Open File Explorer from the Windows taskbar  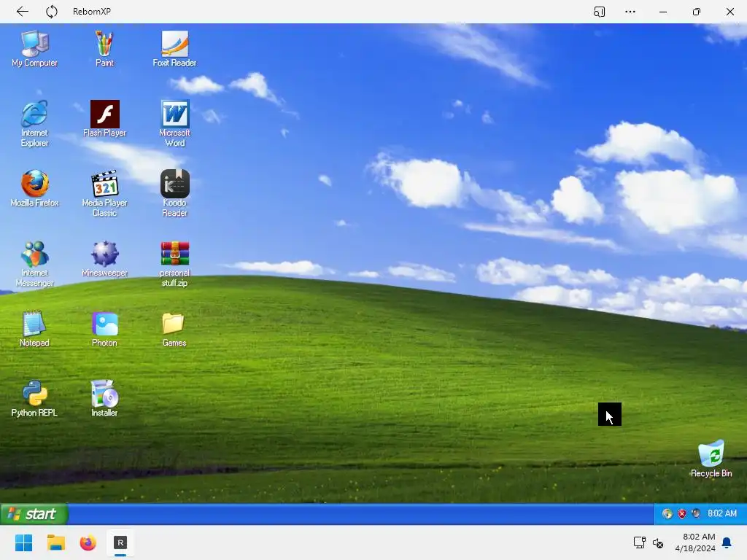click(55, 542)
